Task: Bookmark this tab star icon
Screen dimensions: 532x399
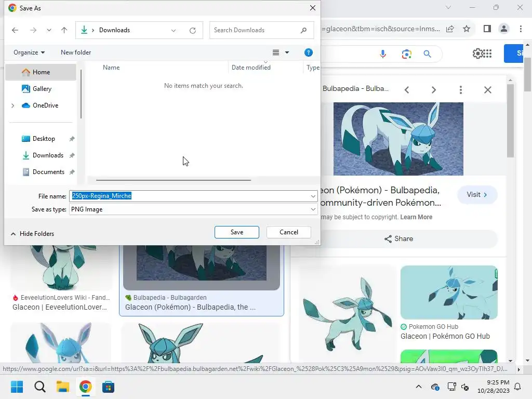Action: point(467,29)
